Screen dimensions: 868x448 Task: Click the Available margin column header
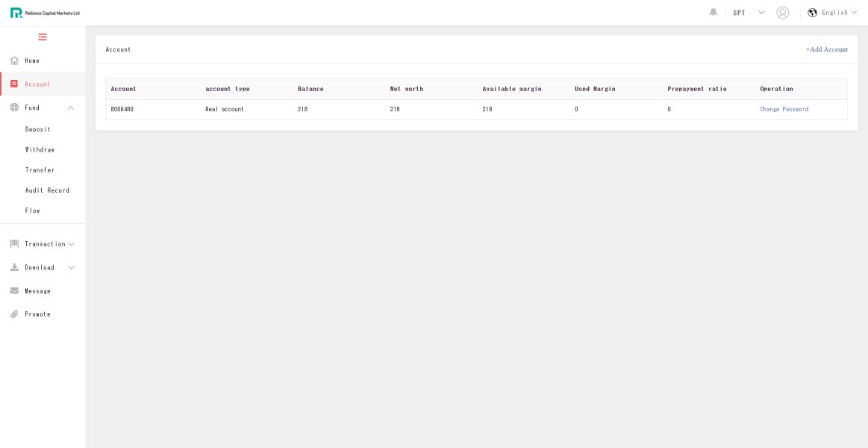511,89
